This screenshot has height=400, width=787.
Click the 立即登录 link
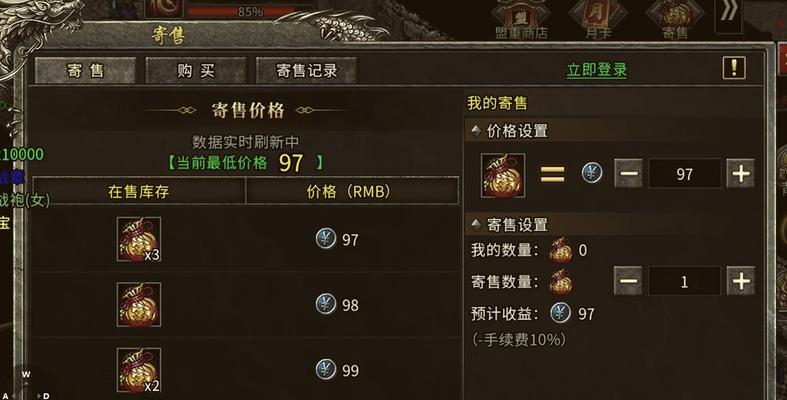click(x=597, y=70)
